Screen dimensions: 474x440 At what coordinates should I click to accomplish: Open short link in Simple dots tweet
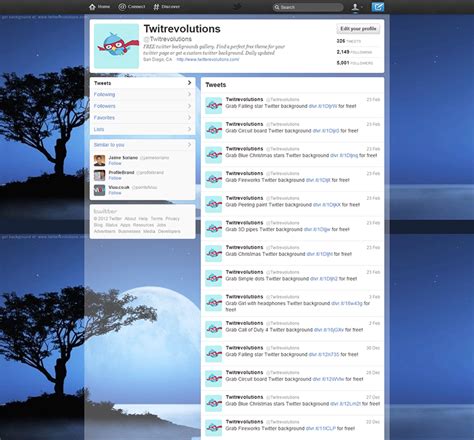[x=324, y=279]
